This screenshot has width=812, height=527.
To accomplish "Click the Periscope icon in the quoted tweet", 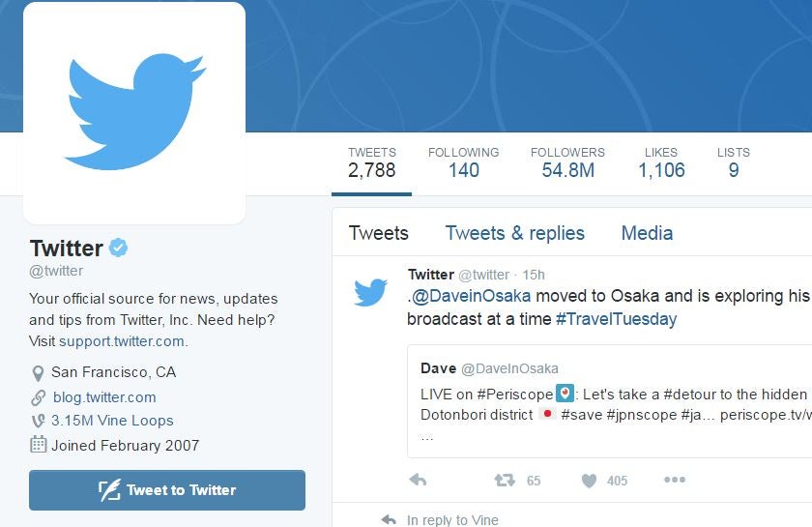I will (x=565, y=394).
